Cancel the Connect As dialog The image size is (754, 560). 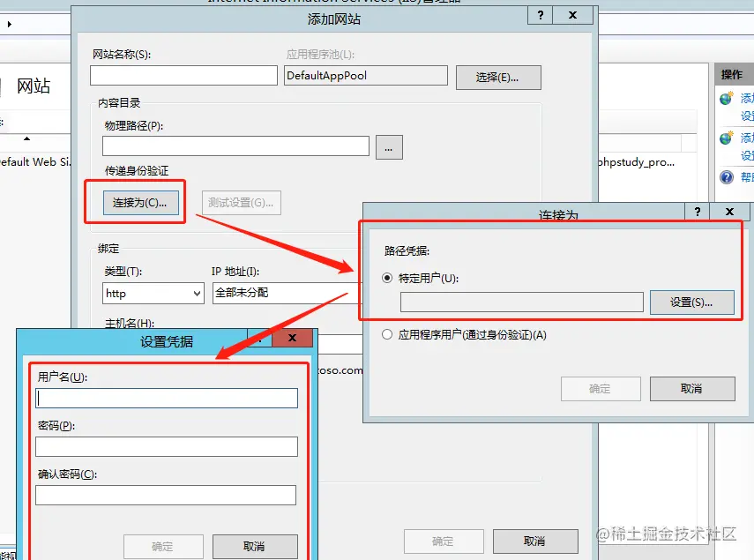click(692, 388)
